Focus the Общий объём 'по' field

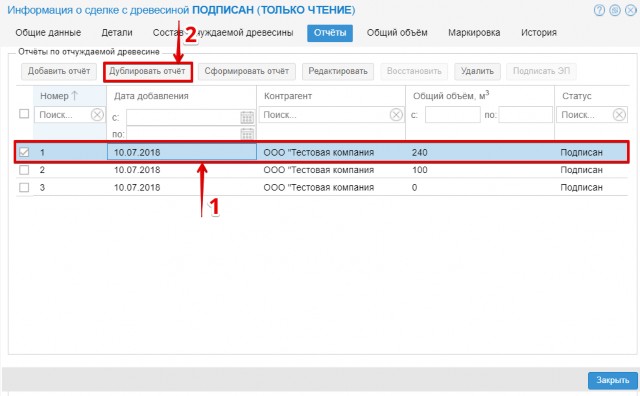[x=525, y=115]
